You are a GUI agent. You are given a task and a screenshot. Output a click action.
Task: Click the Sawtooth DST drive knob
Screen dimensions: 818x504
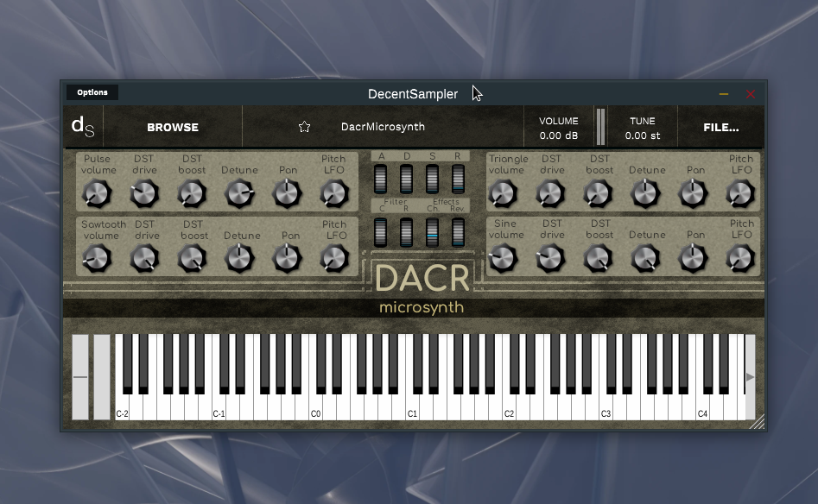(144, 259)
